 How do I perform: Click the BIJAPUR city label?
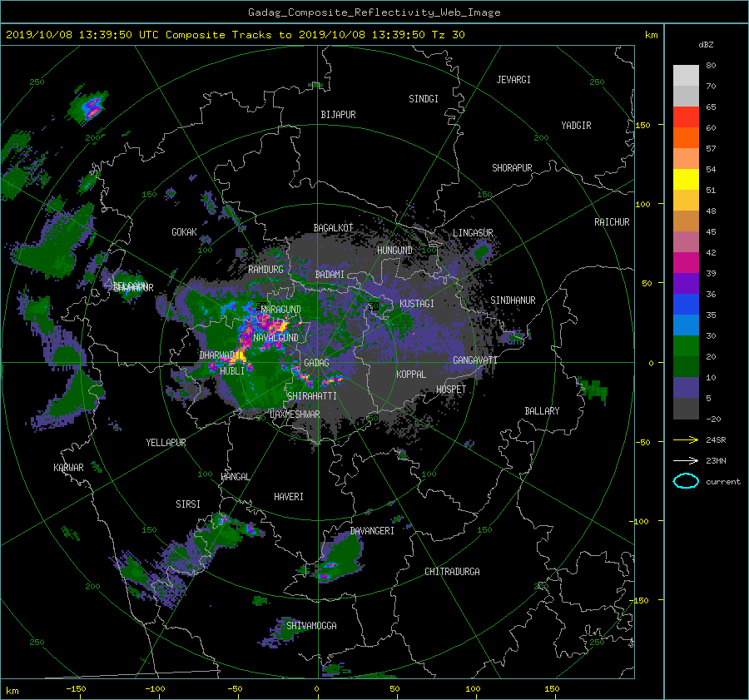pos(338,115)
